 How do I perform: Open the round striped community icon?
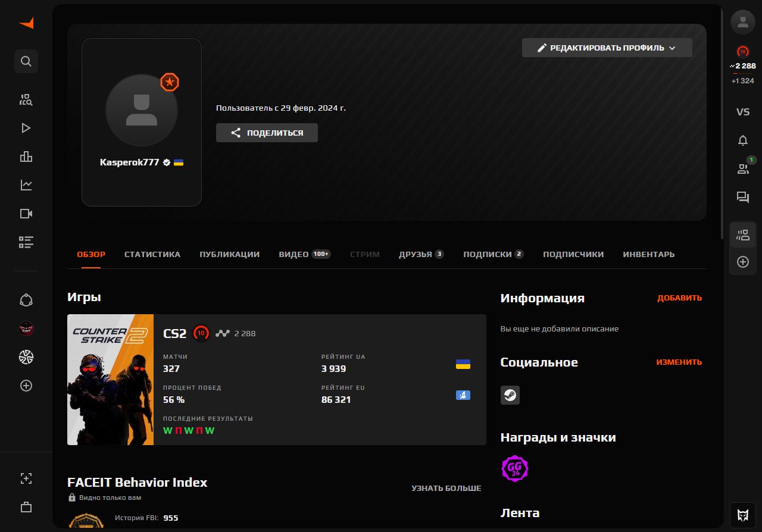(26, 357)
